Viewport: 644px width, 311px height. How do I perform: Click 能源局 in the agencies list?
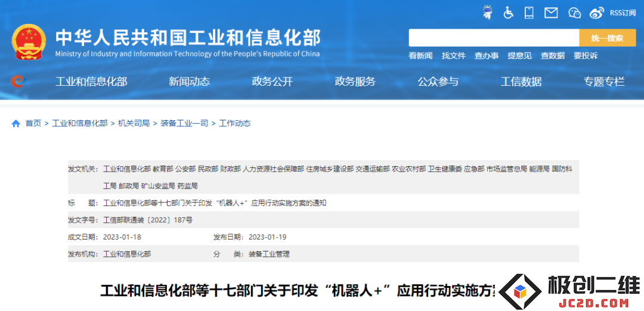click(x=539, y=169)
